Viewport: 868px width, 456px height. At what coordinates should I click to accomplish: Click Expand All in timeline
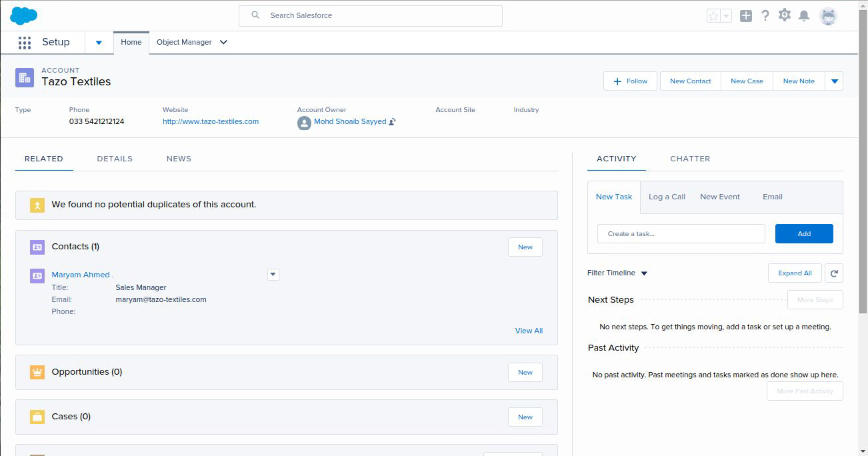coord(795,273)
